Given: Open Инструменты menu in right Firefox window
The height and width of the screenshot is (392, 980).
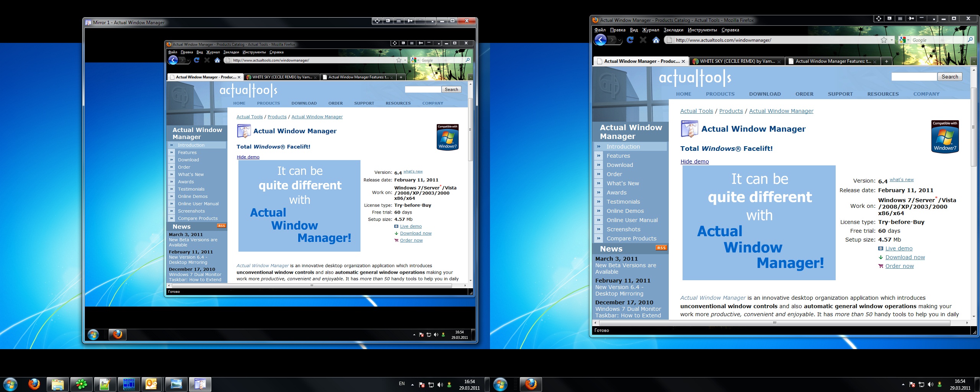Looking at the screenshot, I should click(702, 30).
